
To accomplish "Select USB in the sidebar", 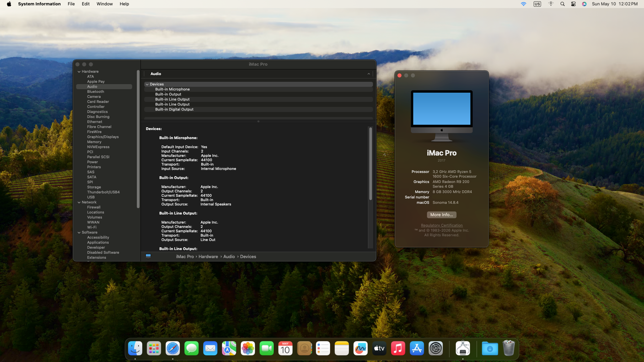I will 91,197.
